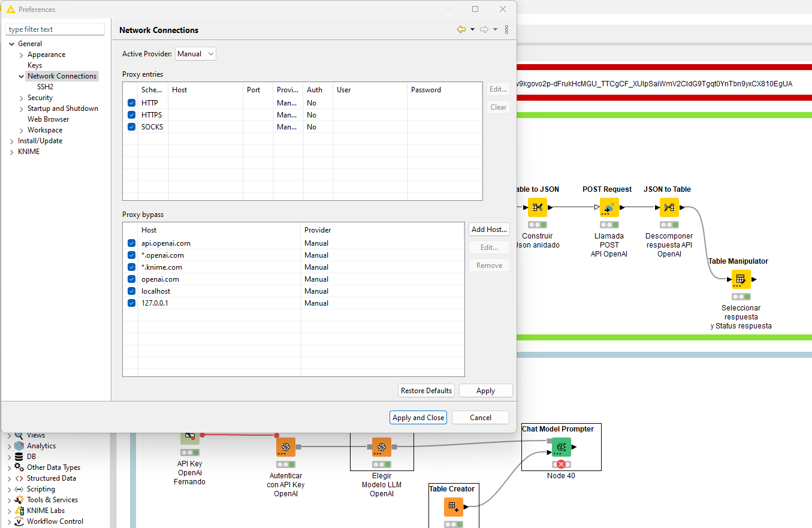Select the Table Creator node icon
This screenshot has width=812, height=528.
[x=454, y=507]
